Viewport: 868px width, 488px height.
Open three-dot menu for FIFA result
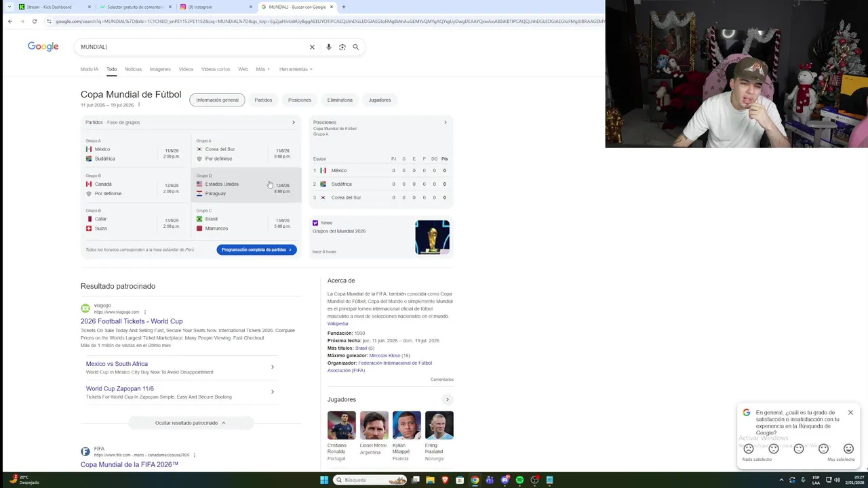pos(195,455)
